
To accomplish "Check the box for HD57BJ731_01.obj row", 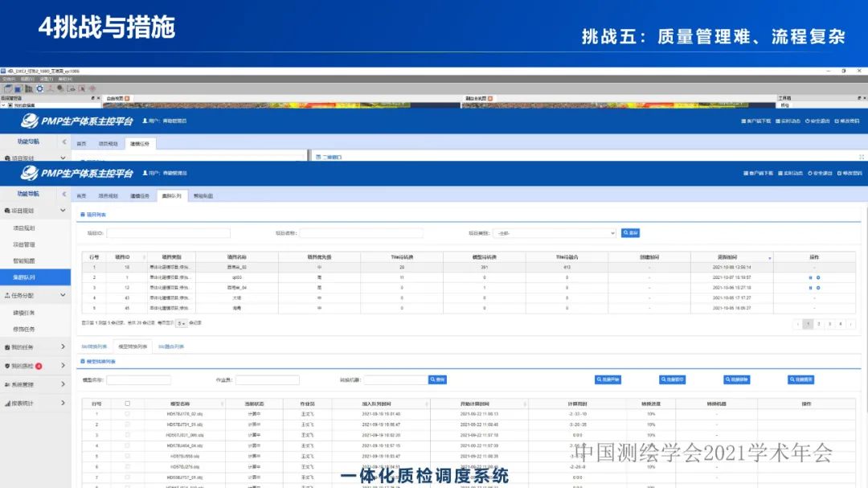I will pos(127,424).
